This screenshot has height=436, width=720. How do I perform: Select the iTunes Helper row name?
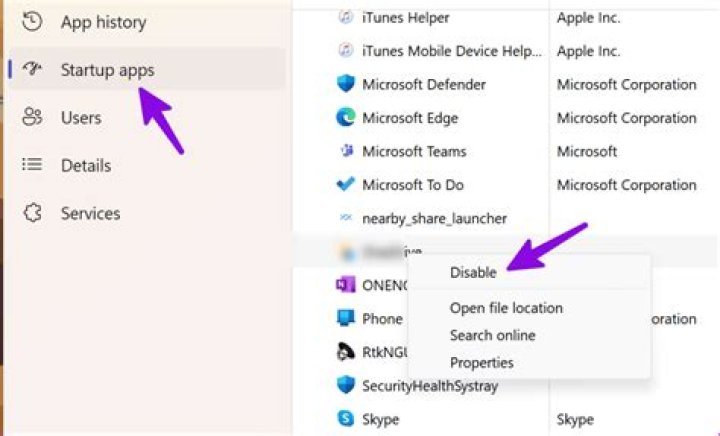tap(406, 18)
